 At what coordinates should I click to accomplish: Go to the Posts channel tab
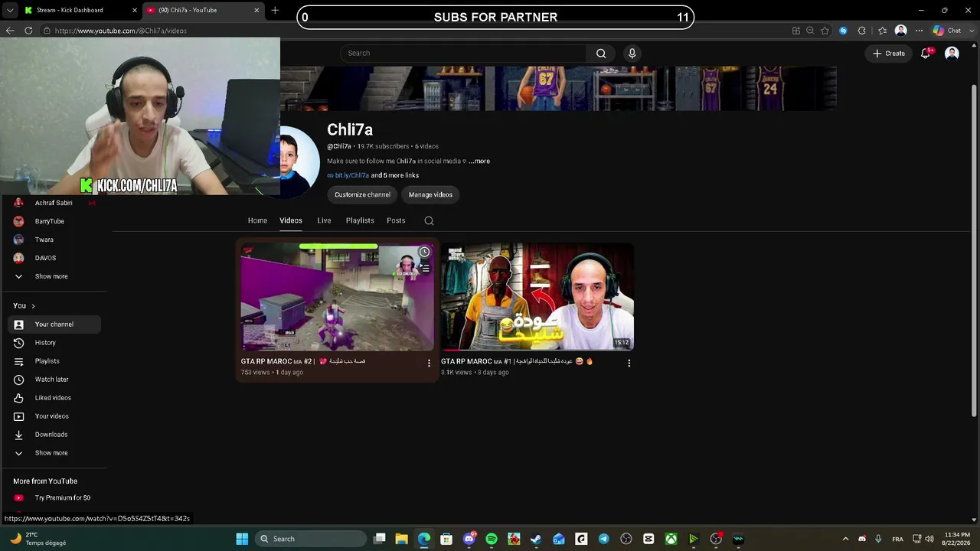coord(396,220)
